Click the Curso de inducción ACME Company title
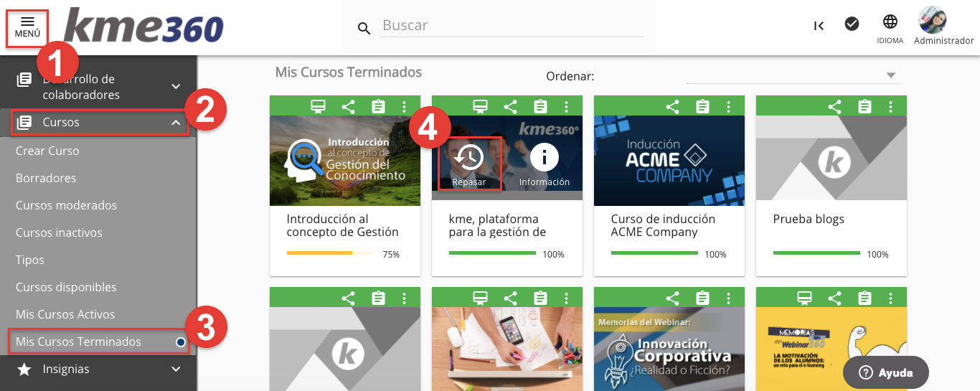This screenshot has height=391, width=980. tap(664, 226)
